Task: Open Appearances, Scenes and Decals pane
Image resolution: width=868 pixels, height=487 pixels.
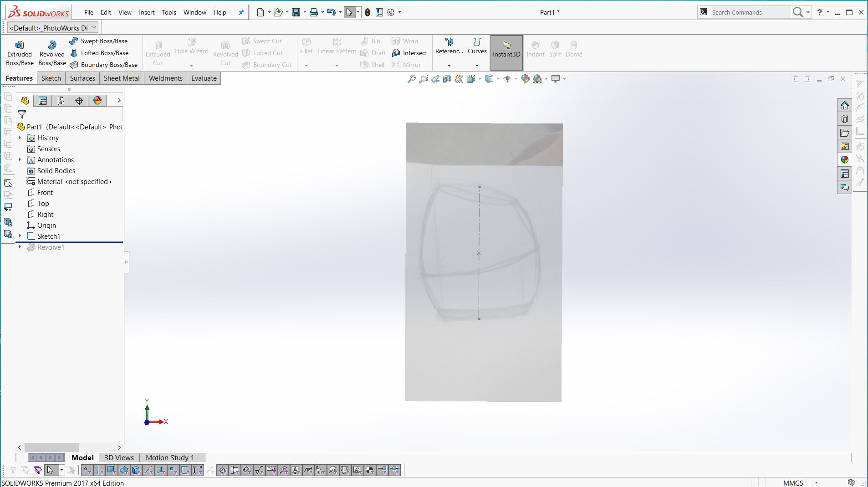Action: (x=845, y=160)
